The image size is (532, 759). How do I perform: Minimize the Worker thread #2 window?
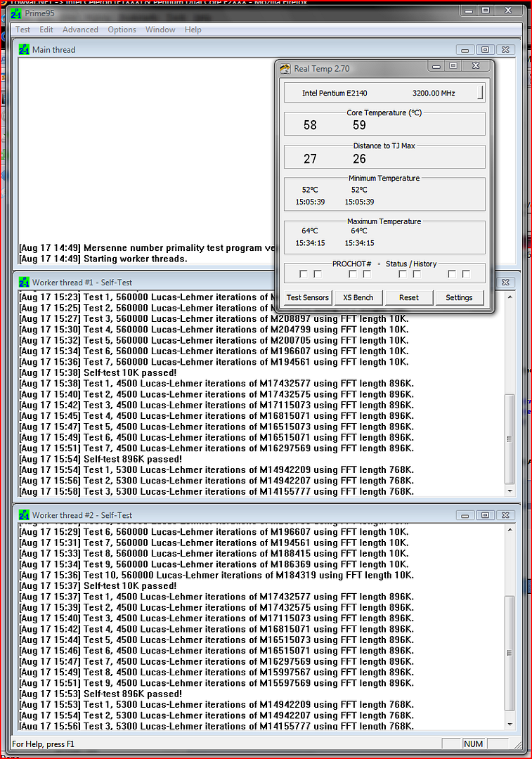coord(465,515)
